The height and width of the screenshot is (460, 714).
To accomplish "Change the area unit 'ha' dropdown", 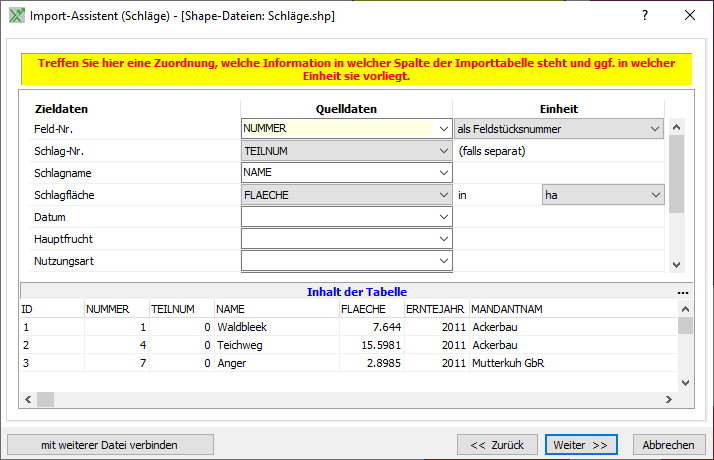I will click(655, 195).
